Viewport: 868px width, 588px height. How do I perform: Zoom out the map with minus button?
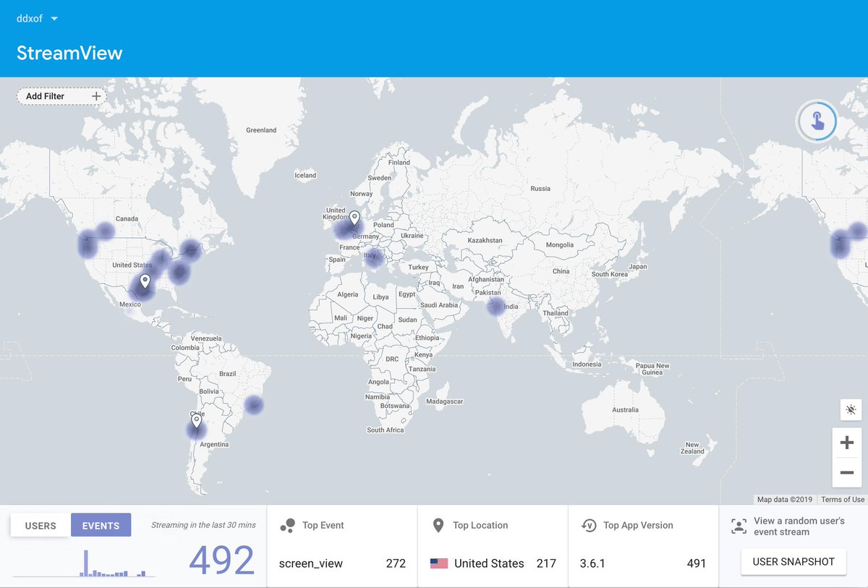[x=847, y=473]
